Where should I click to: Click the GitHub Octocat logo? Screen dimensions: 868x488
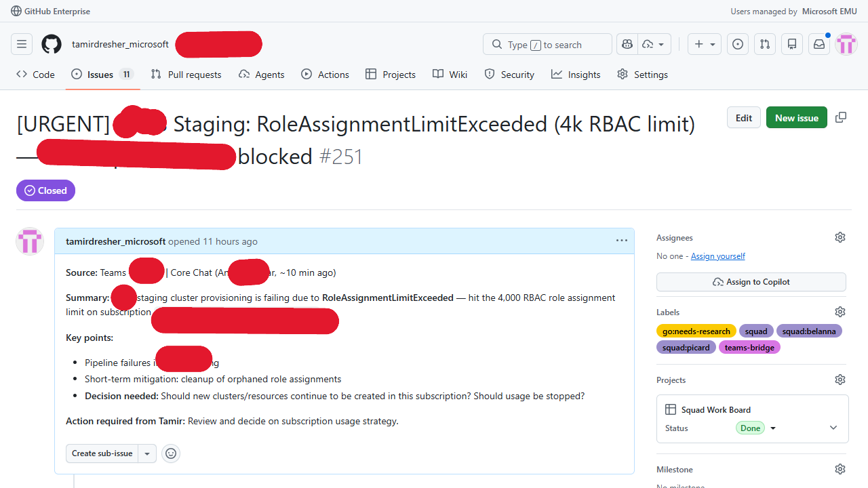51,44
